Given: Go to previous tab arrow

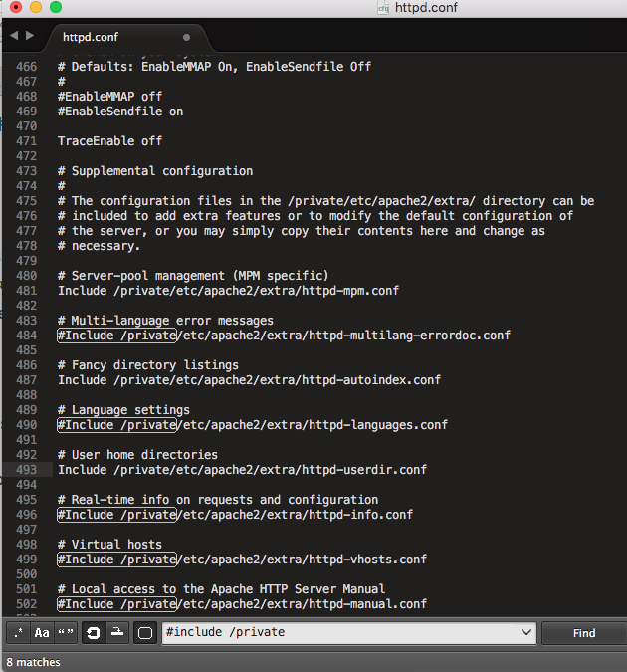Looking at the screenshot, I should tap(14, 36).
